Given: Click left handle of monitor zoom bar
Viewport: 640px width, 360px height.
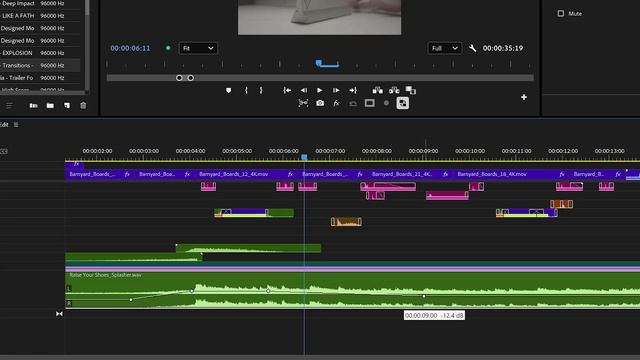Looking at the screenshot, I should [x=179, y=78].
